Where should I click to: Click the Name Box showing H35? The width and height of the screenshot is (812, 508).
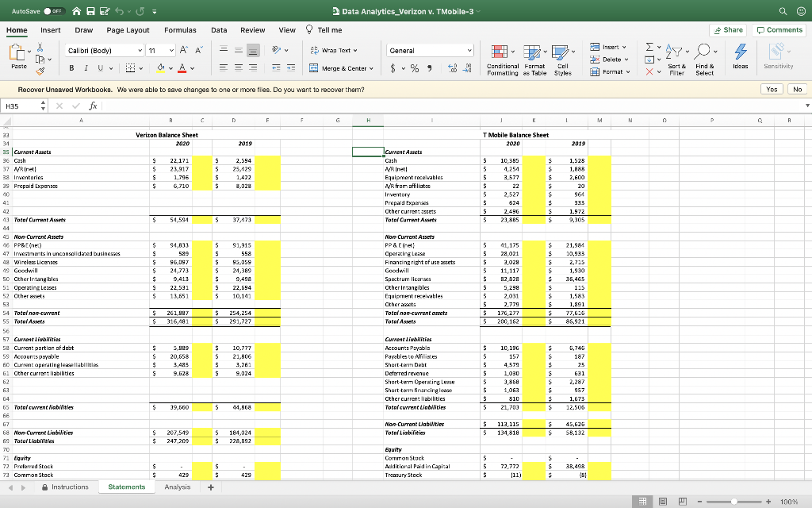(21, 106)
